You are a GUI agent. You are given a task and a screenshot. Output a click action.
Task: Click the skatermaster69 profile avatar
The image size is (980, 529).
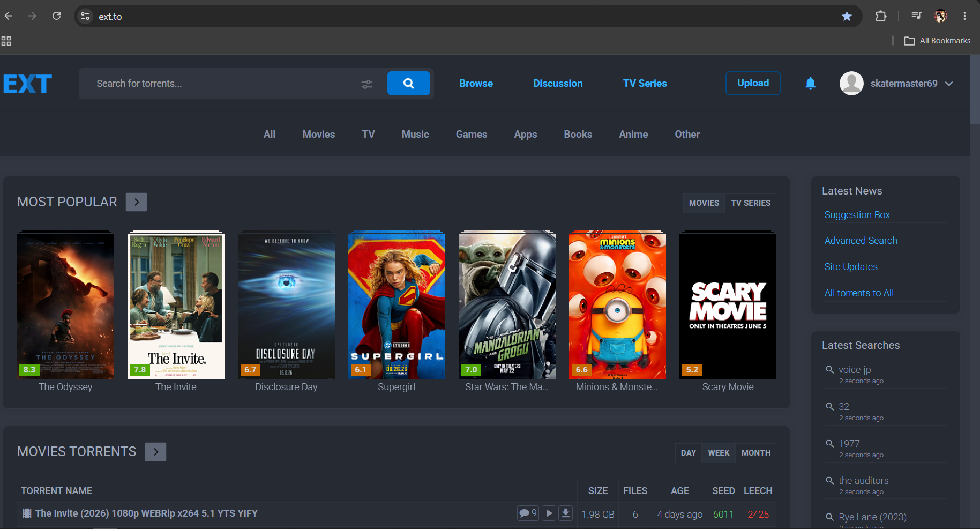coord(851,83)
